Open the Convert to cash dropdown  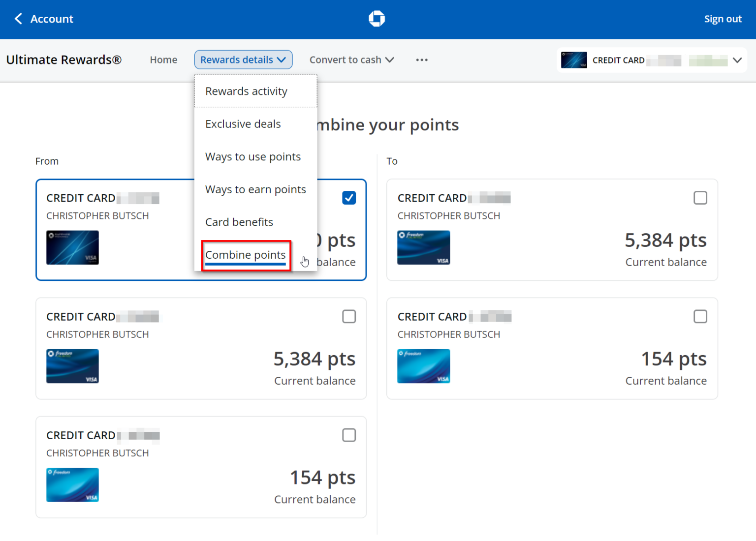(x=351, y=60)
